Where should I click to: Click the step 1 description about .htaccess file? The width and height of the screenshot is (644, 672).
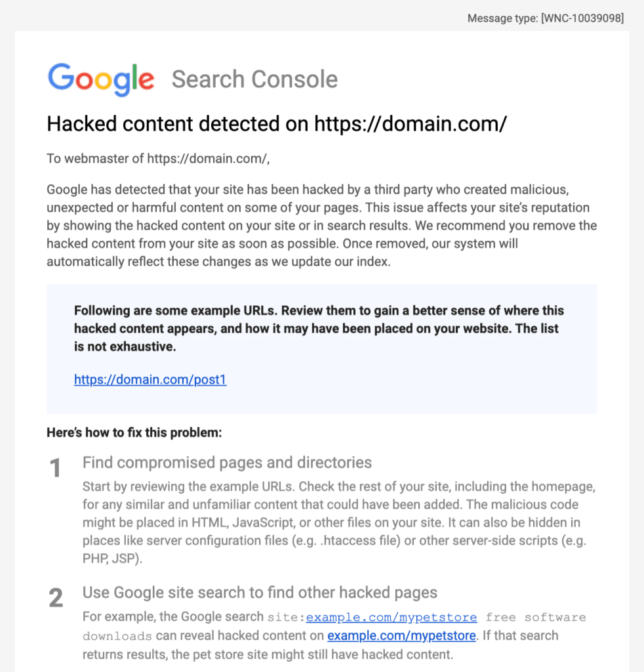pos(338,522)
